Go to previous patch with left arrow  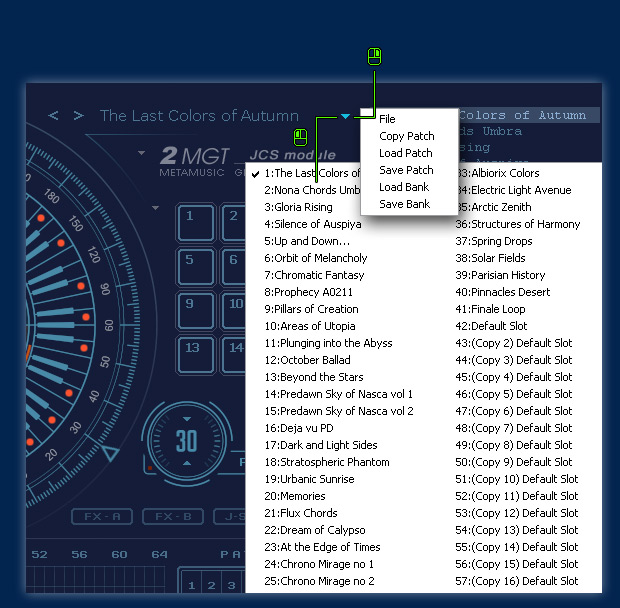coord(54,116)
